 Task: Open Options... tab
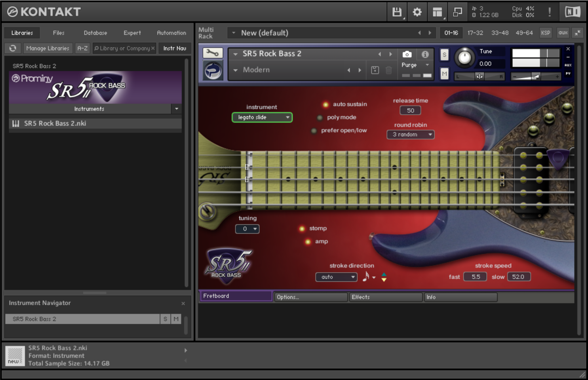coord(310,297)
